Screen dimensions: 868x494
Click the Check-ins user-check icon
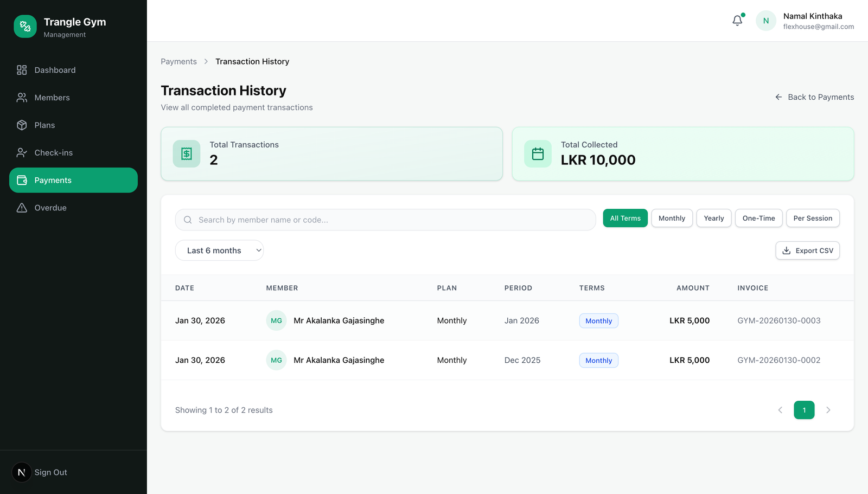[22, 153]
